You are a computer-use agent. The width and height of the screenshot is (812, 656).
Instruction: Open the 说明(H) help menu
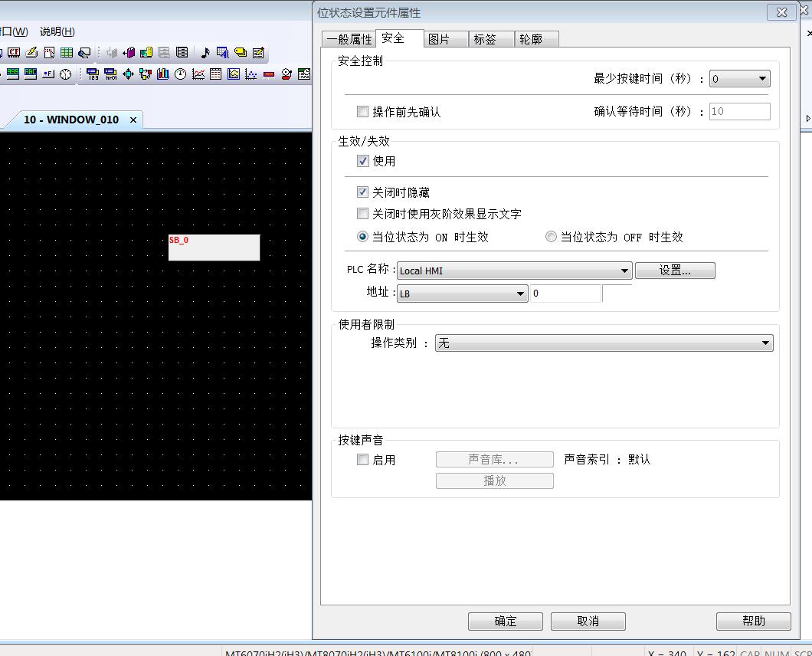(57, 31)
